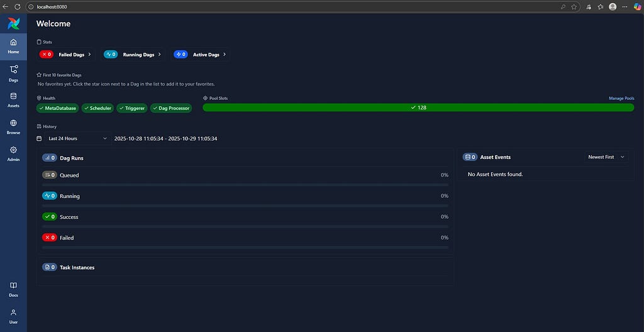Open the Browse menu in sidebar
Viewport: 644px width, 332px height.
(x=13, y=126)
